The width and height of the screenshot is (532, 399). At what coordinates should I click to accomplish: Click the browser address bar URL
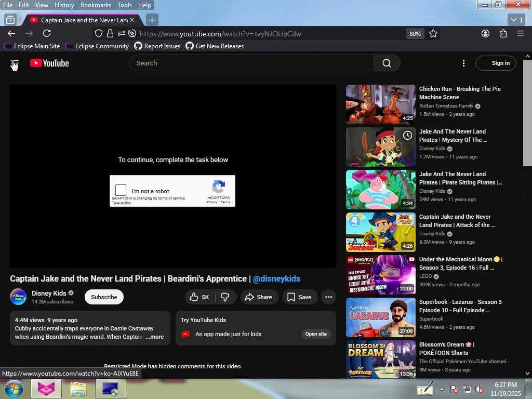click(220, 34)
